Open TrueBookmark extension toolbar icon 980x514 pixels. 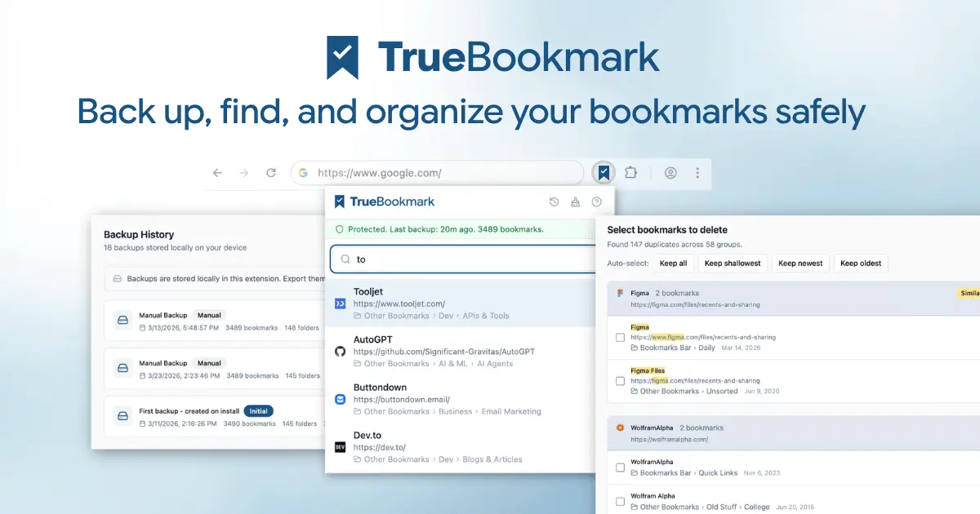coord(603,173)
